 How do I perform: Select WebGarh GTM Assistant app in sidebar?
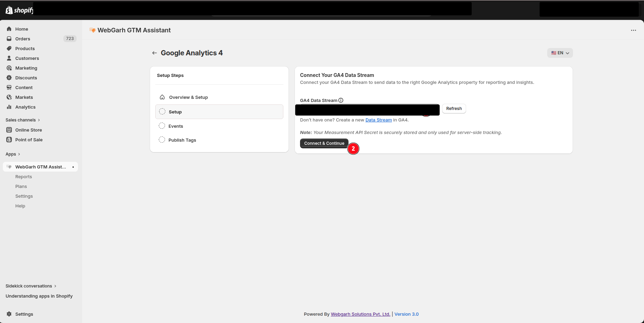pyautogui.click(x=40, y=167)
